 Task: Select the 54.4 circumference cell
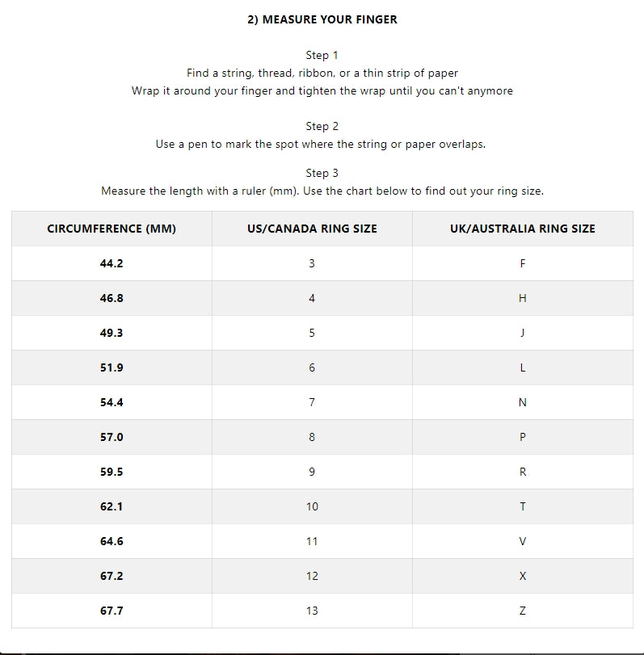pyautogui.click(x=112, y=402)
